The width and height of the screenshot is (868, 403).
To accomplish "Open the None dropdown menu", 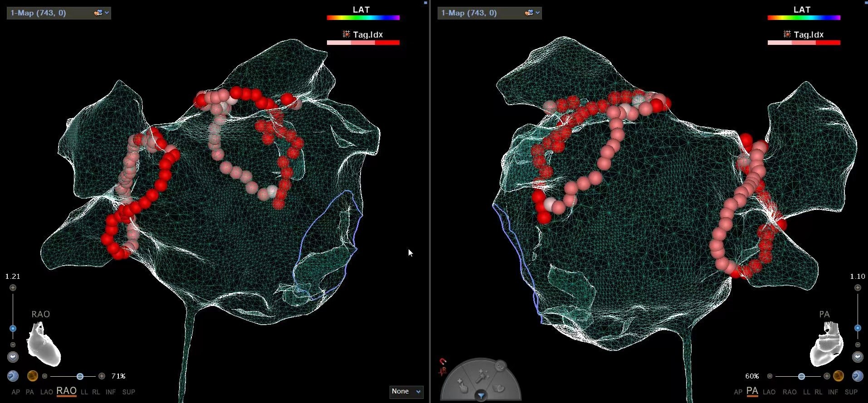I will [x=406, y=392].
